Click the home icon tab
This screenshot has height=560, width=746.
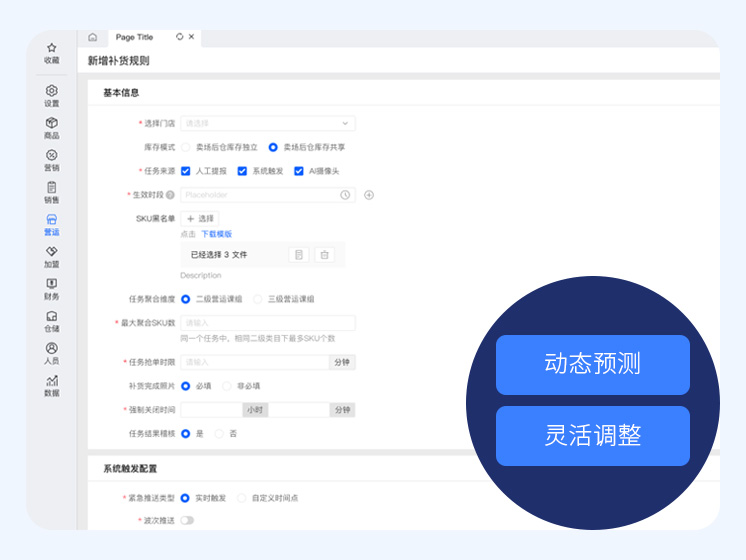coord(93,37)
